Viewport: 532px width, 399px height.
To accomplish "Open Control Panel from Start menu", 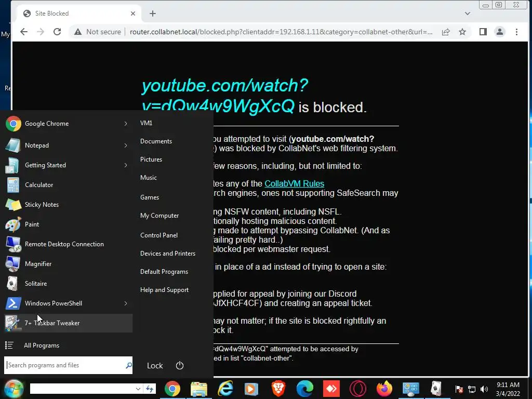I will [x=159, y=235].
